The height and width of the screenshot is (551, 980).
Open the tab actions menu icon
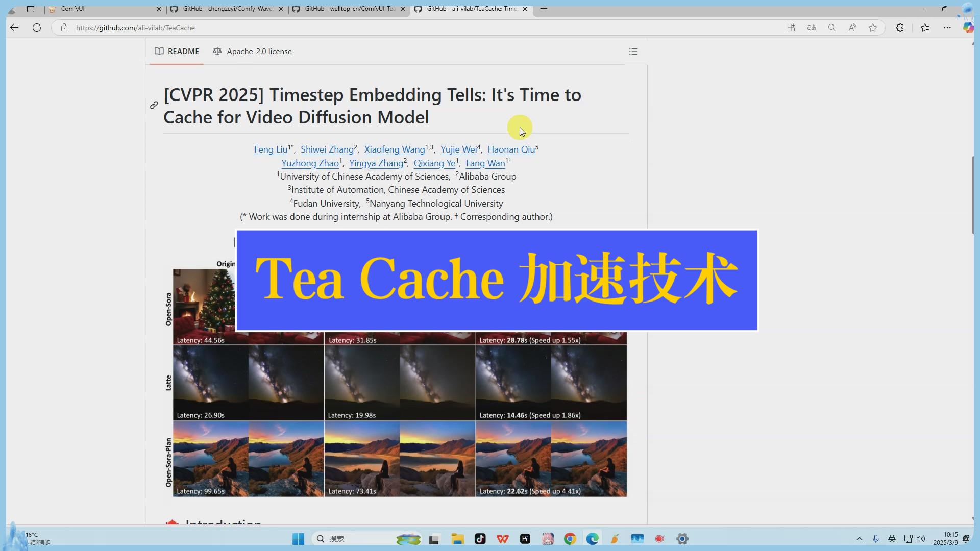click(x=31, y=9)
